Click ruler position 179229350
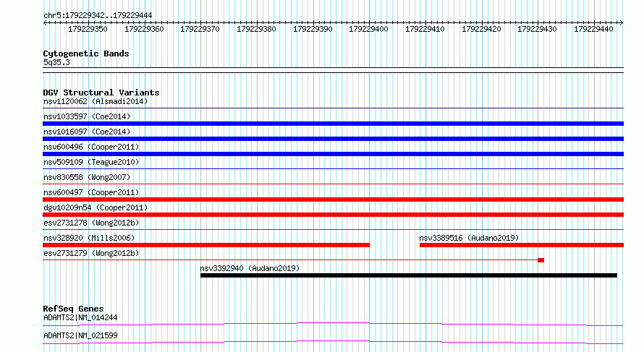 (x=88, y=29)
